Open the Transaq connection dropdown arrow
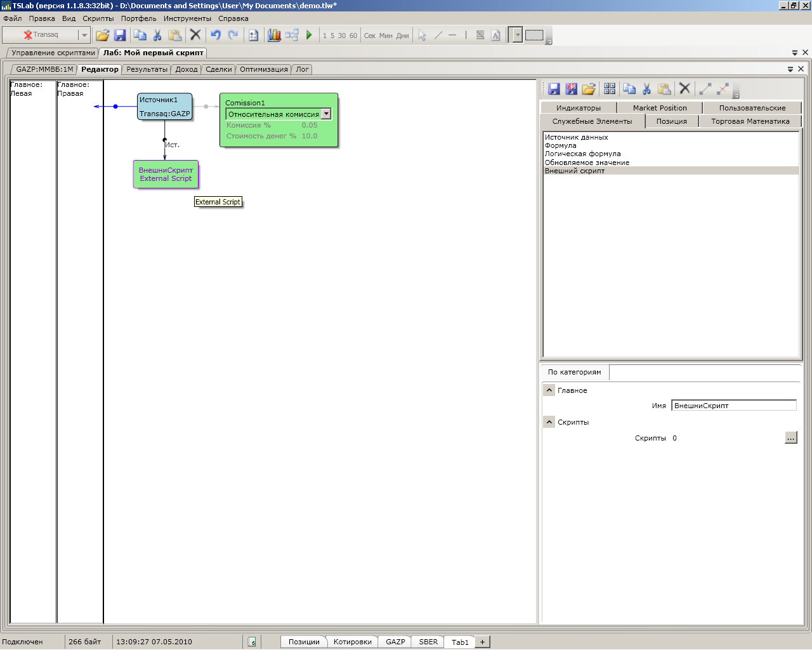The image size is (812, 650). (x=84, y=35)
